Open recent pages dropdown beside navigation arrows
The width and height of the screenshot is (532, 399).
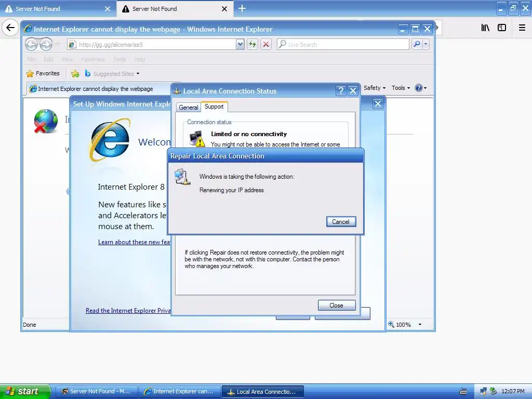coord(57,44)
